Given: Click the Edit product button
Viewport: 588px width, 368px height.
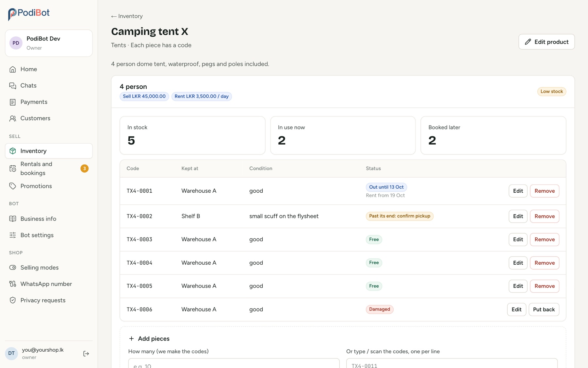Looking at the screenshot, I should click(x=547, y=42).
